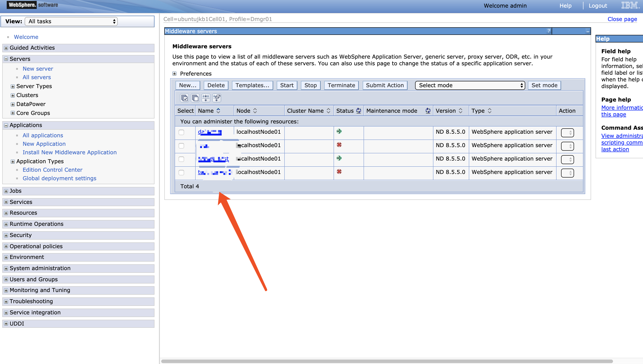Sort table by Cluster Name arrows

[x=328, y=111]
